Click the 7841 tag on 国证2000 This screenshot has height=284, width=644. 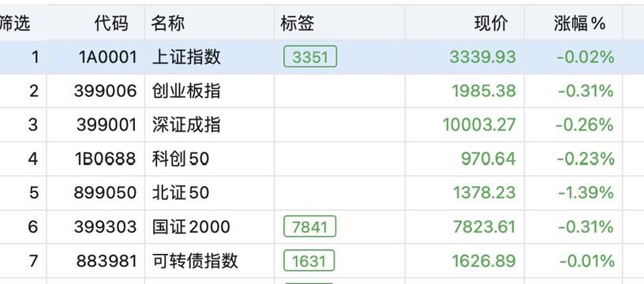pyautogui.click(x=310, y=226)
